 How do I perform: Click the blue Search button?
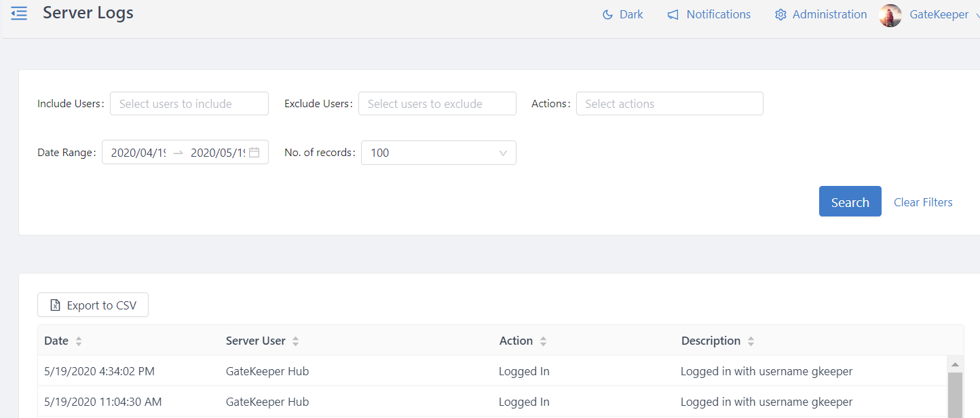tap(850, 202)
